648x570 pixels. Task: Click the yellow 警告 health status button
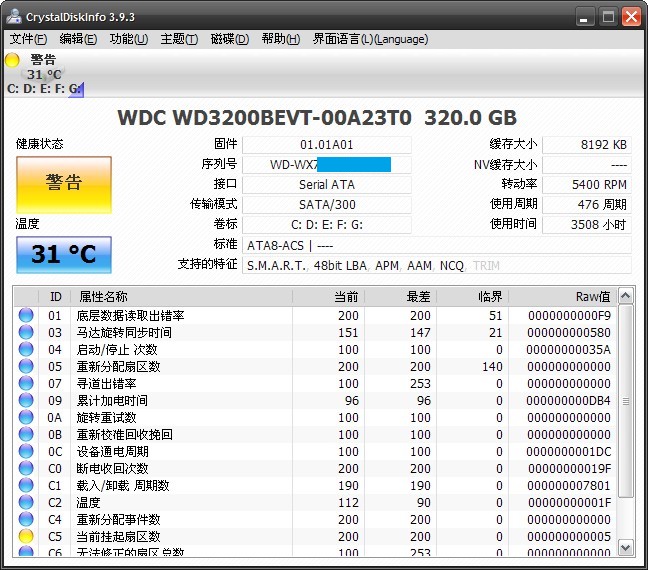[x=64, y=185]
